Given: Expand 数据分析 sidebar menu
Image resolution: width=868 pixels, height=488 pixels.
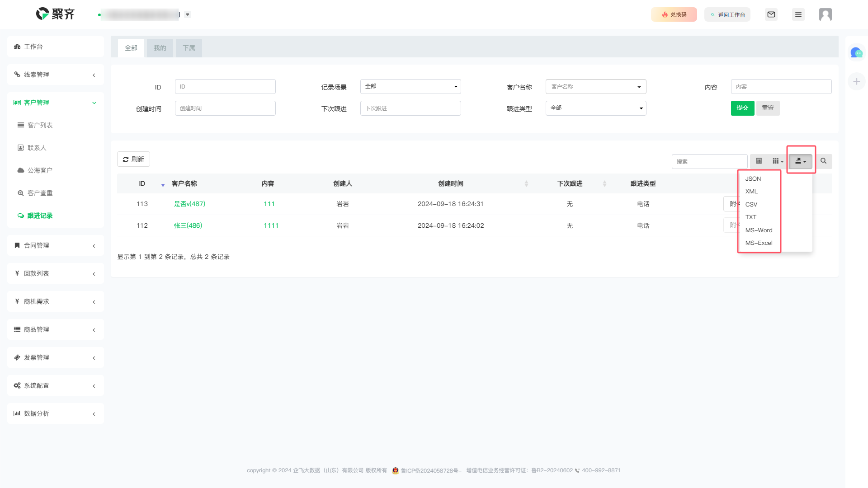Looking at the screenshot, I should click(x=56, y=413).
